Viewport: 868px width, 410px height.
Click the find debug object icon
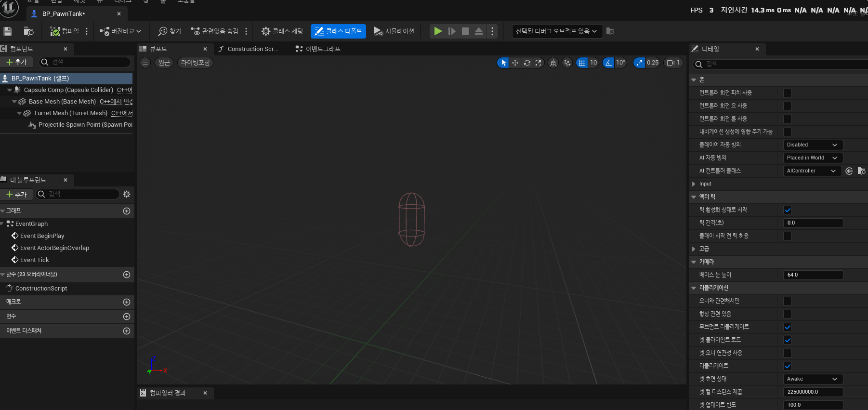click(610, 31)
